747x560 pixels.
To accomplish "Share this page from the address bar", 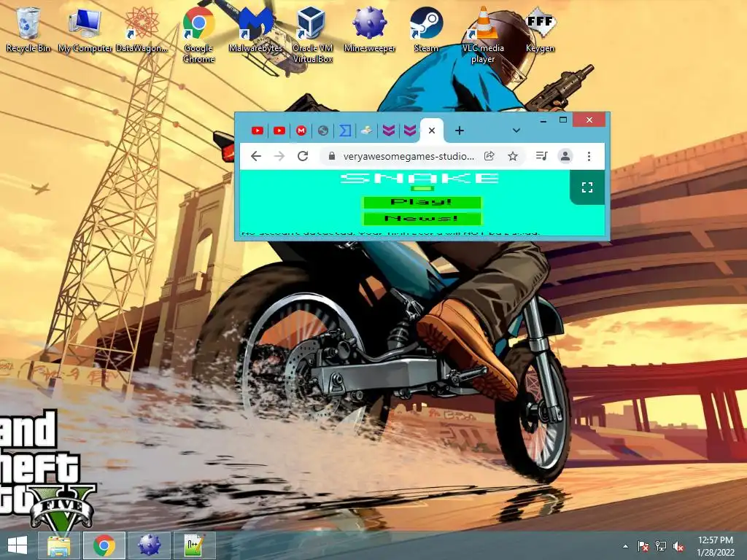I will coord(489,156).
